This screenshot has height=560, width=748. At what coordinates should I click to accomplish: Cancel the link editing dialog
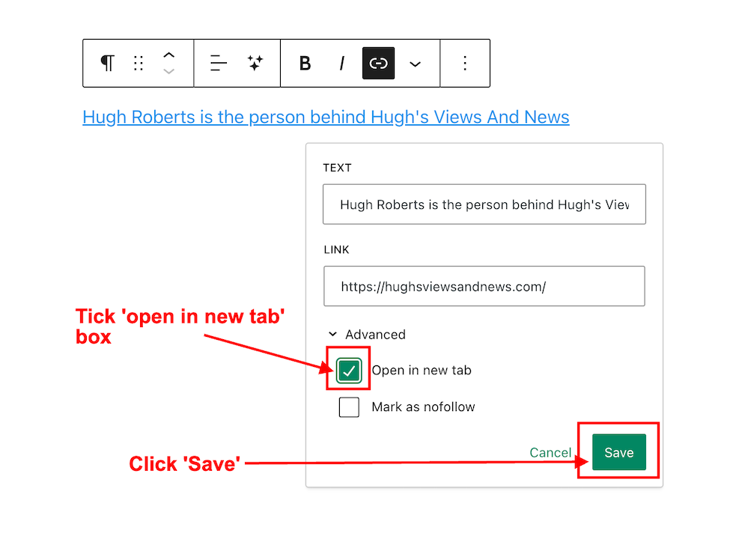click(x=550, y=452)
